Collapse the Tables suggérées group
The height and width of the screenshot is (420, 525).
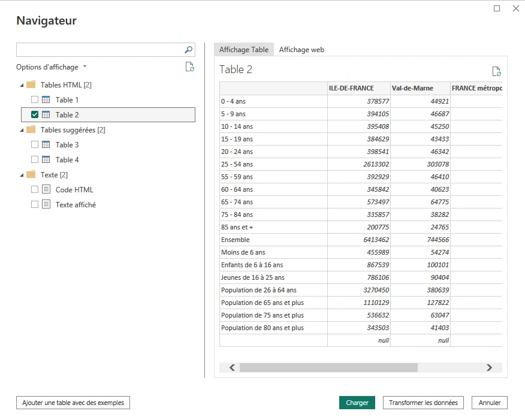[x=22, y=130]
